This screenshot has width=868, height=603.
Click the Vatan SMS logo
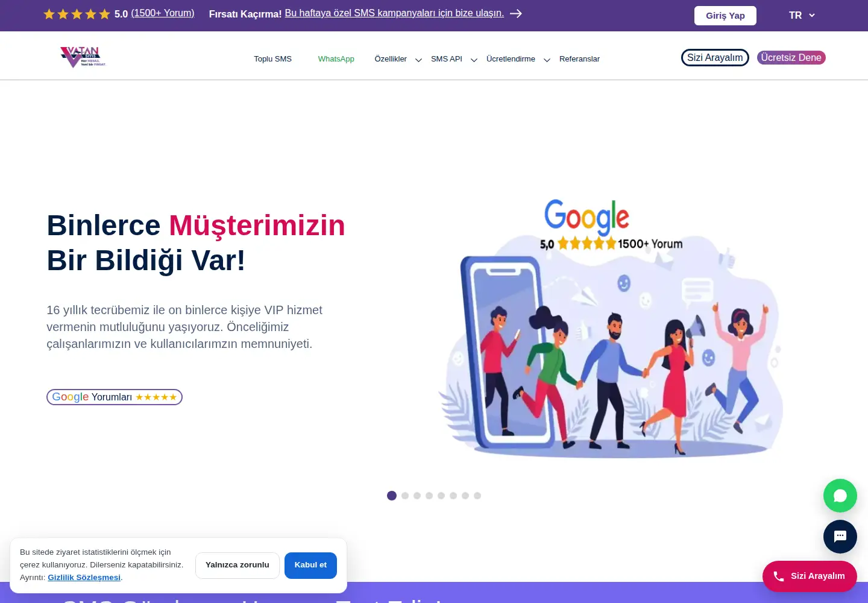[x=83, y=57]
